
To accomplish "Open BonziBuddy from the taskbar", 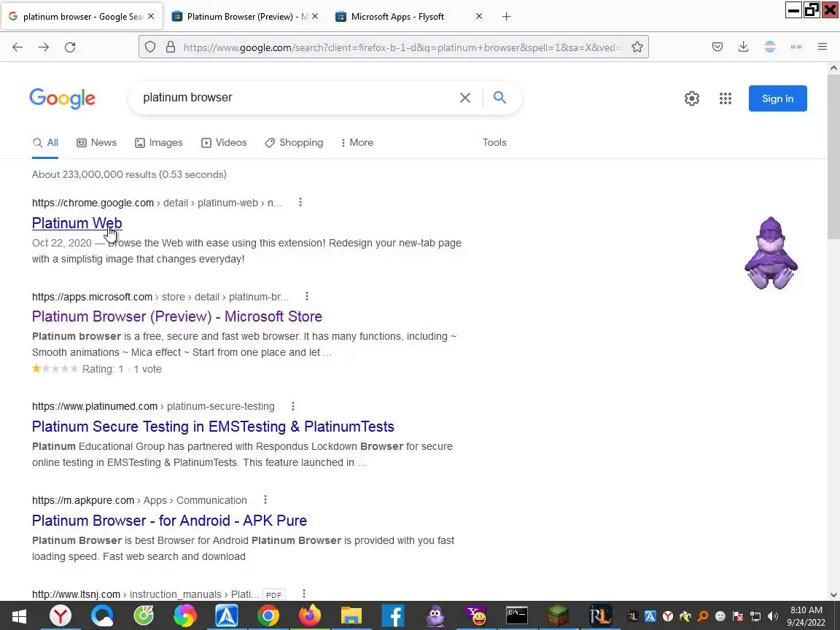I will pos(435,616).
